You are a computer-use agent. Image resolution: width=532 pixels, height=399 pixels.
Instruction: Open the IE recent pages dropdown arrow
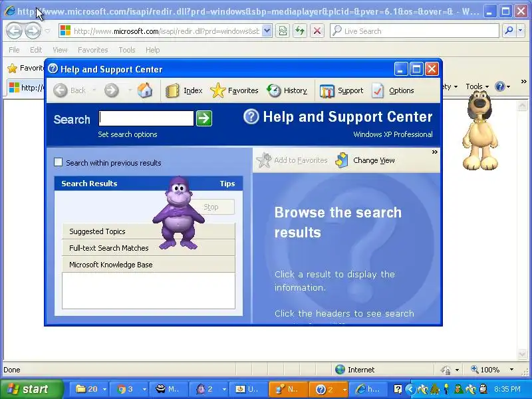47,31
